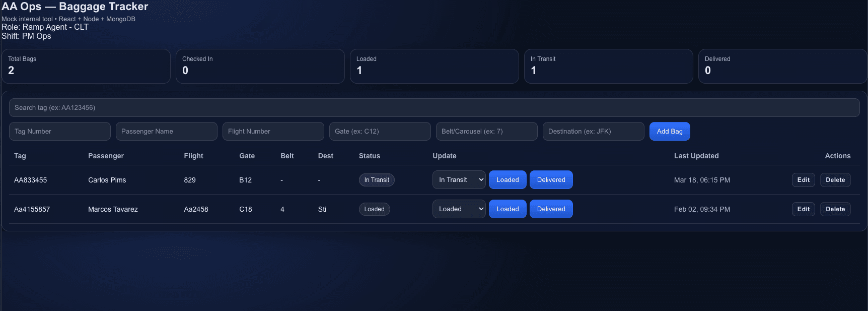This screenshot has width=868, height=311.
Task: Click the Update column header
Action: click(x=445, y=156)
